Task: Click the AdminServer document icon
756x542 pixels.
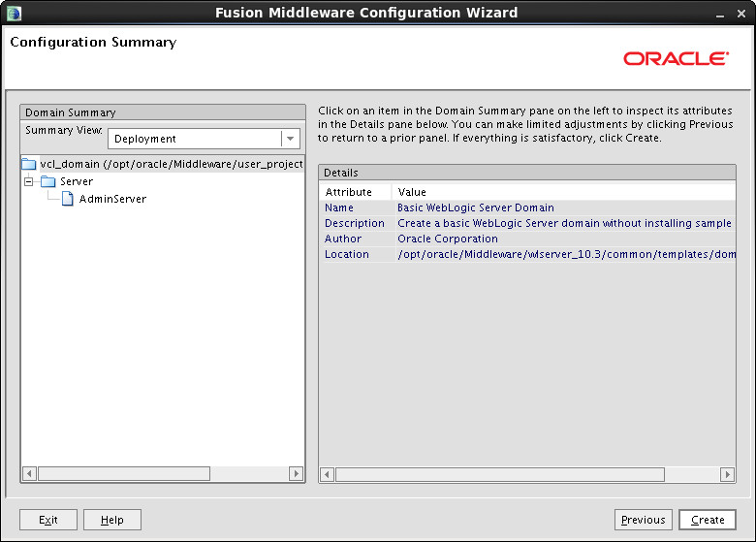Action: 68,199
